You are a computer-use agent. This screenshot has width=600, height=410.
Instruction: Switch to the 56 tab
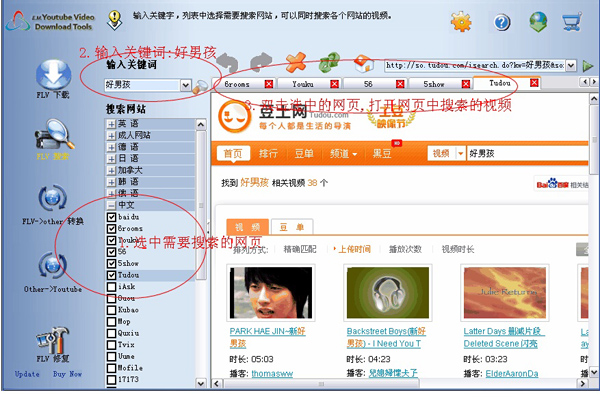368,84
